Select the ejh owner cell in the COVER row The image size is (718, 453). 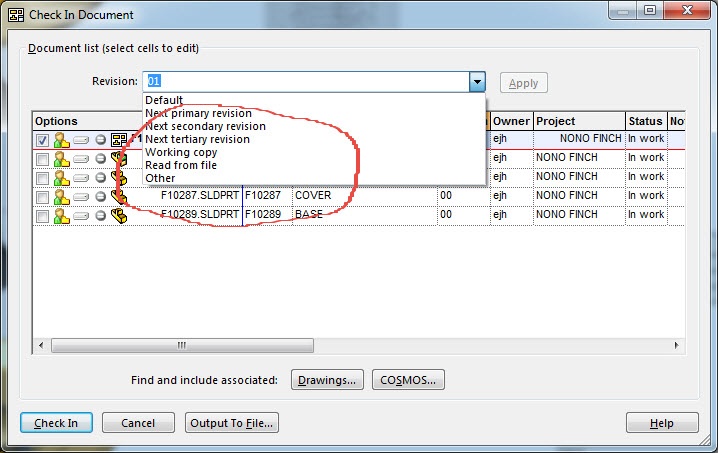click(511, 196)
